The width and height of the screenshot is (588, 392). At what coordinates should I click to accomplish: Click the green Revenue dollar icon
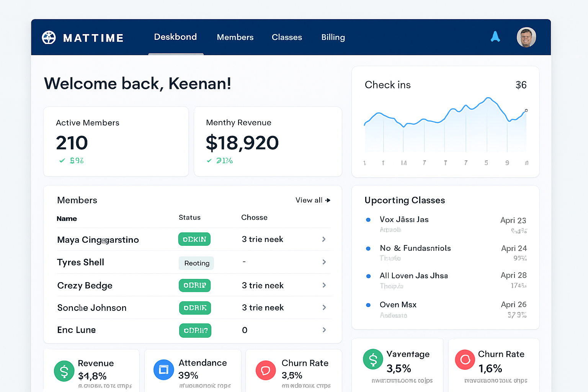(64, 371)
